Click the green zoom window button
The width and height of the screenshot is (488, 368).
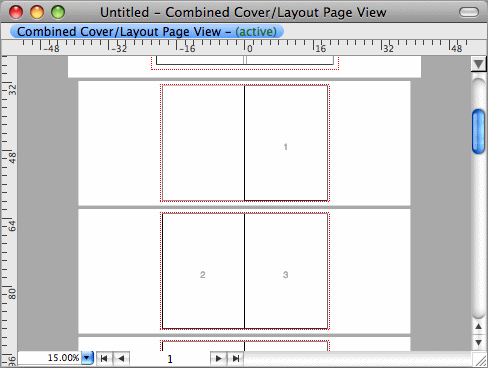(58, 12)
